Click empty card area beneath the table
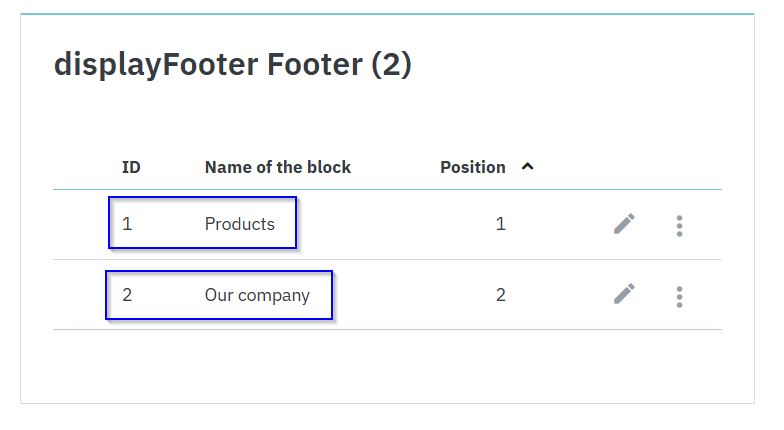This screenshot has width=784, height=430. click(x=388, y=366)
